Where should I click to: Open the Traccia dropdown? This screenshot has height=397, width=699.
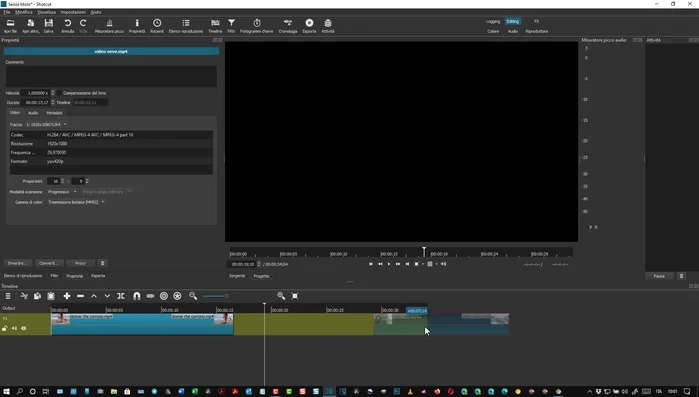click(46, 124)
